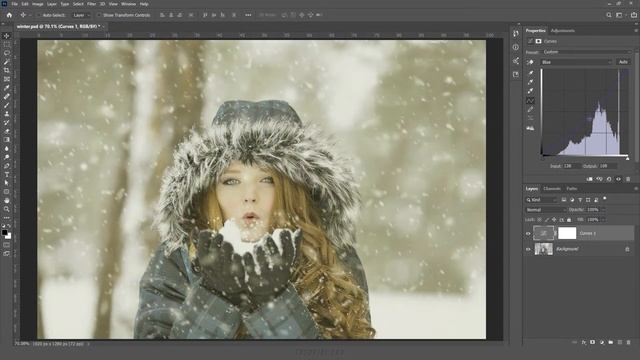Activate the on-image targeted adjustment tool
The width and height of the screenshot is (640, 360).
530,62
